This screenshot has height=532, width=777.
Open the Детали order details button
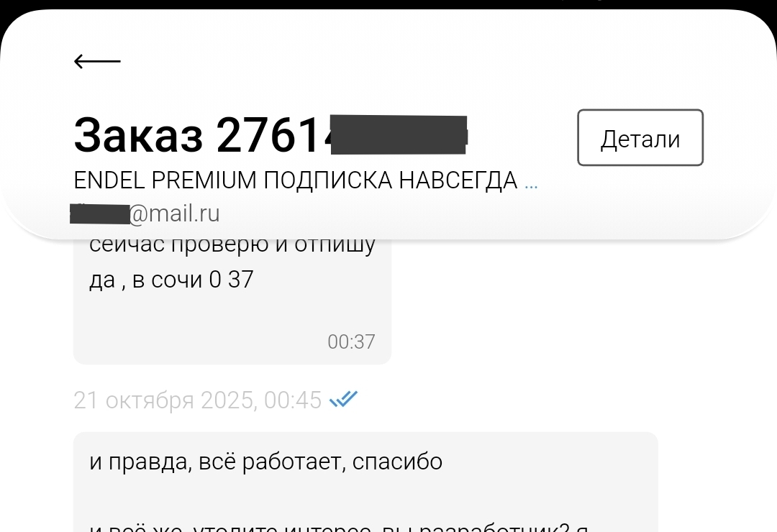coord(640,138)
